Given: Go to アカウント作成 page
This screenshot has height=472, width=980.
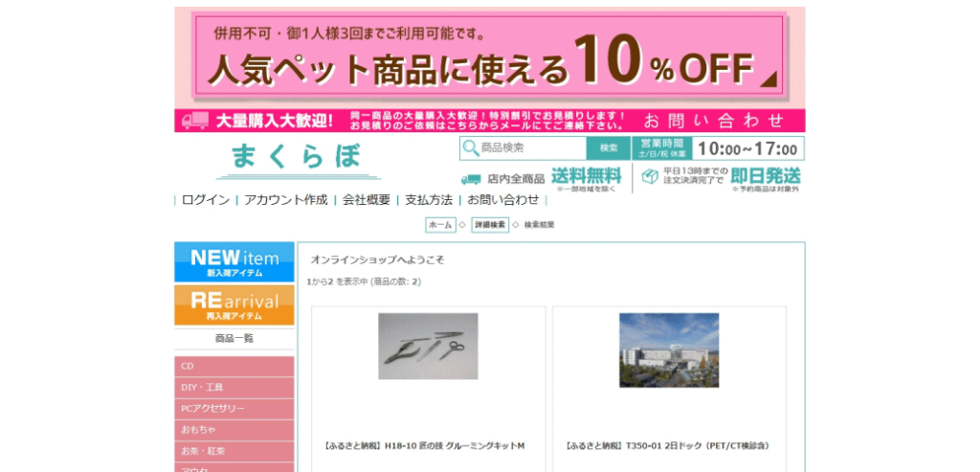Looking at the screenshot, I should click(x=285, y=200).
